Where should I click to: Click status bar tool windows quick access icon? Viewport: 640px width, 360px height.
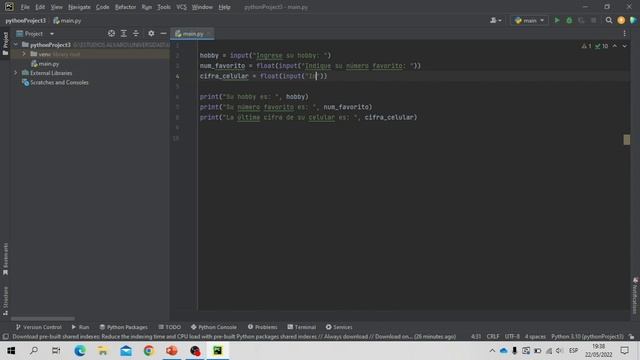[5, 337]
